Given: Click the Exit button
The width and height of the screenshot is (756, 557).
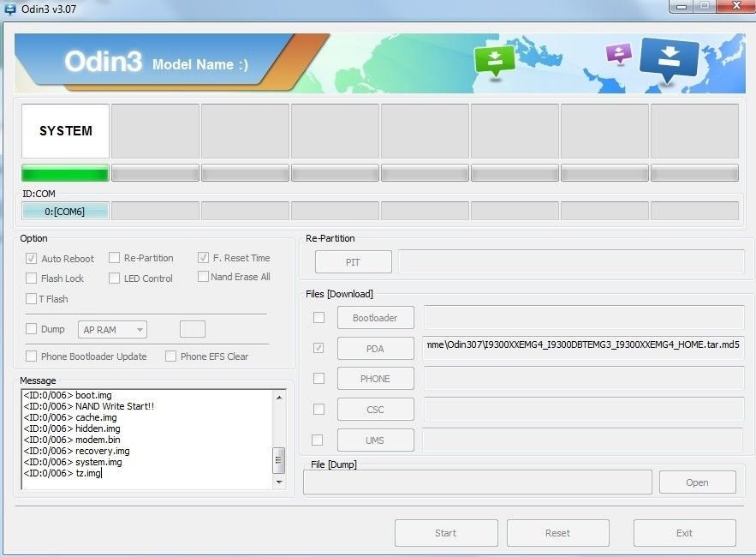Looking at the screenshot, I should click(x=685, y=533).
